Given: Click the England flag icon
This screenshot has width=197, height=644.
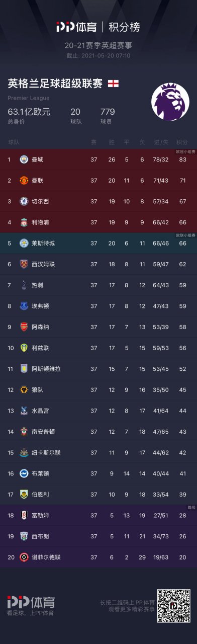Looking at the screenshot, I should point(114,83).
